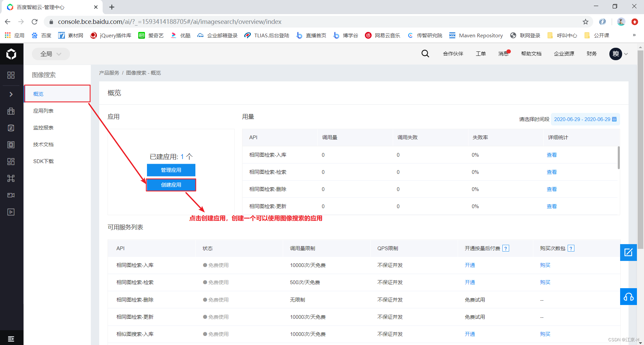Click the play button sidebar icon
Image resolution: width=644 pixels, height=345 pixels.
[x=11, y=212]
